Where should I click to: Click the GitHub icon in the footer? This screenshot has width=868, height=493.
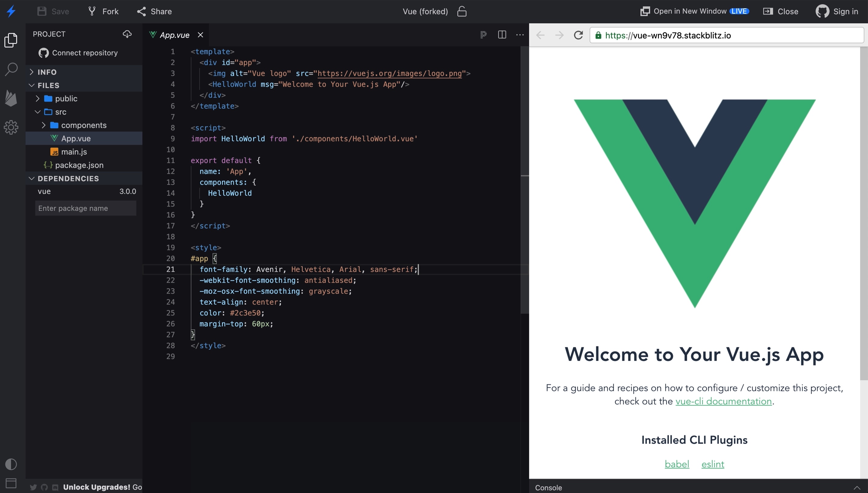[x=44, y=487]
